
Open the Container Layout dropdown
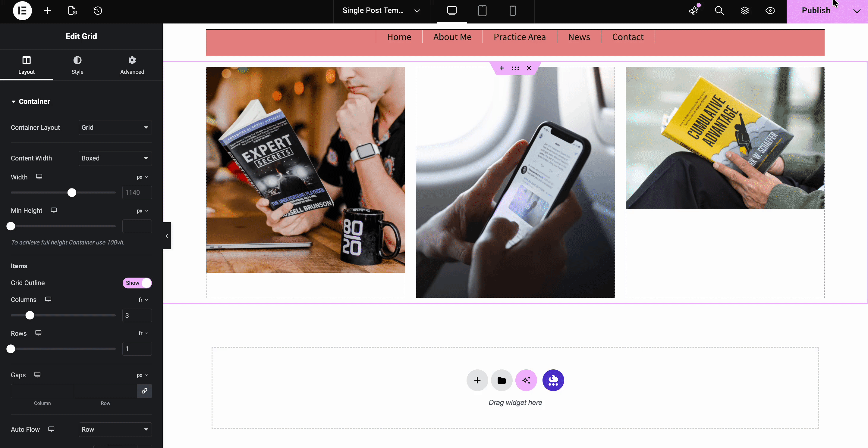115,128
